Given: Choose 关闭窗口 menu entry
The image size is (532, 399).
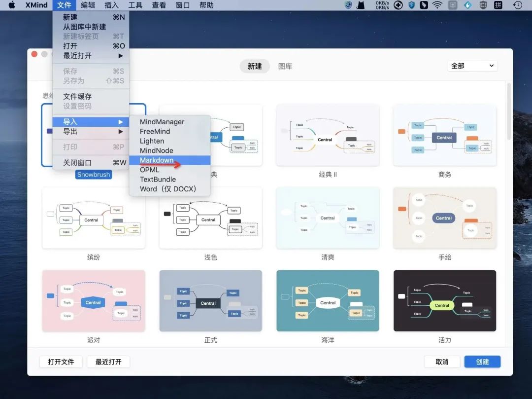Looking at the screenshot, I should 91,163.
